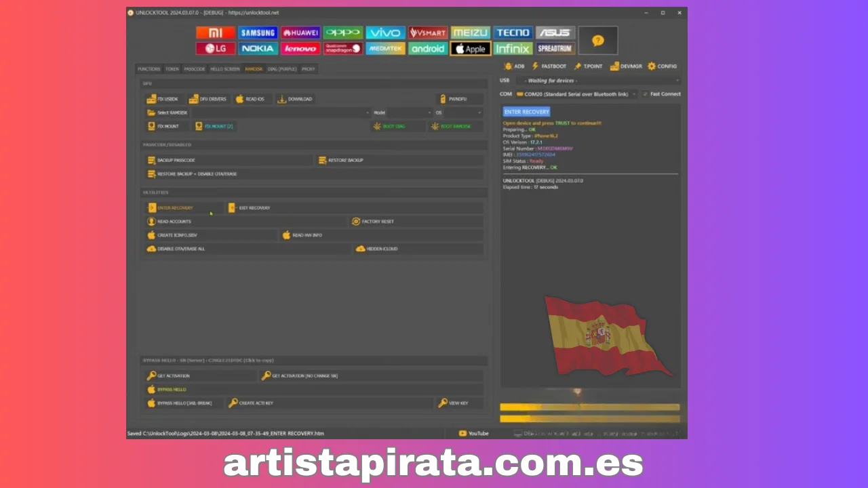Select the OPPO brand logo
The width and height of the screenshot is (868, 488).
[x=343, y=33]
